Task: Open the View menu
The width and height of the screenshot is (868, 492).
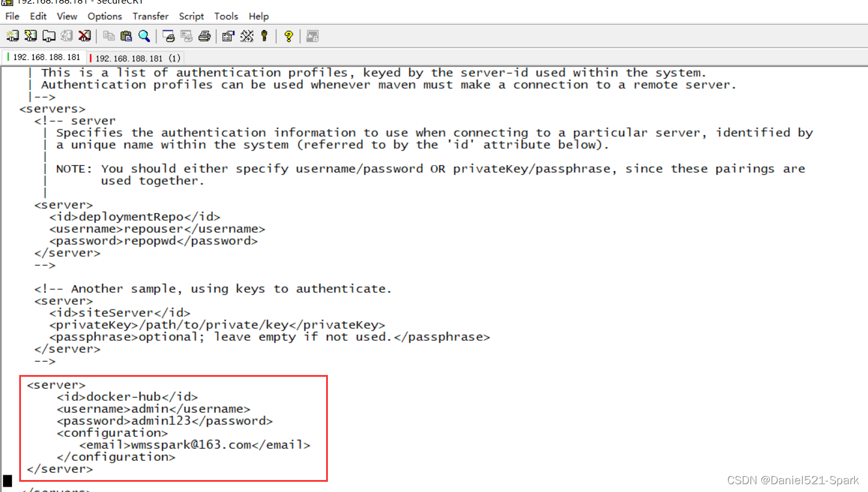Action: click(x=67, y=16)
